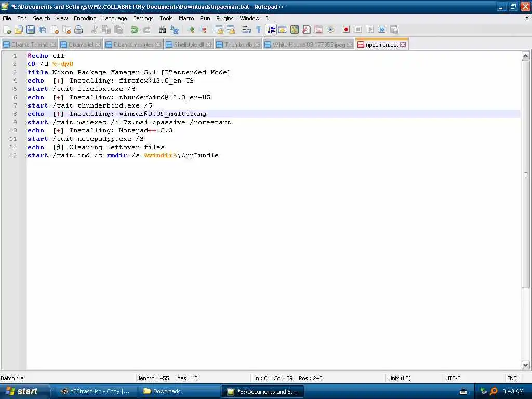Toggle synchronized horizontal scrolling
Screen dimensions: 532x399
231,30
